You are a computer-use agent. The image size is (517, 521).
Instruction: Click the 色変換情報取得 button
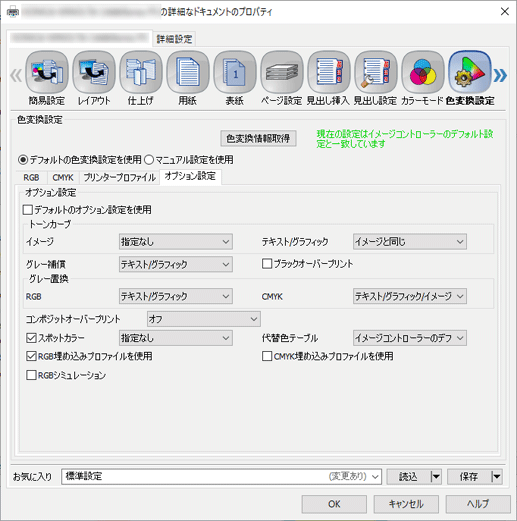[258, 138]
